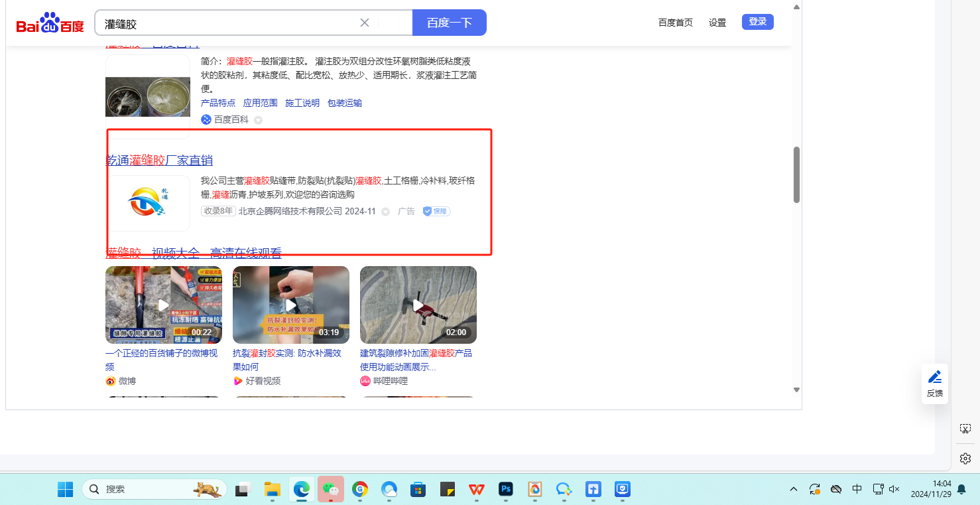Open the 乾通灌缝胶厂家直销 result title

pos(159,160)
